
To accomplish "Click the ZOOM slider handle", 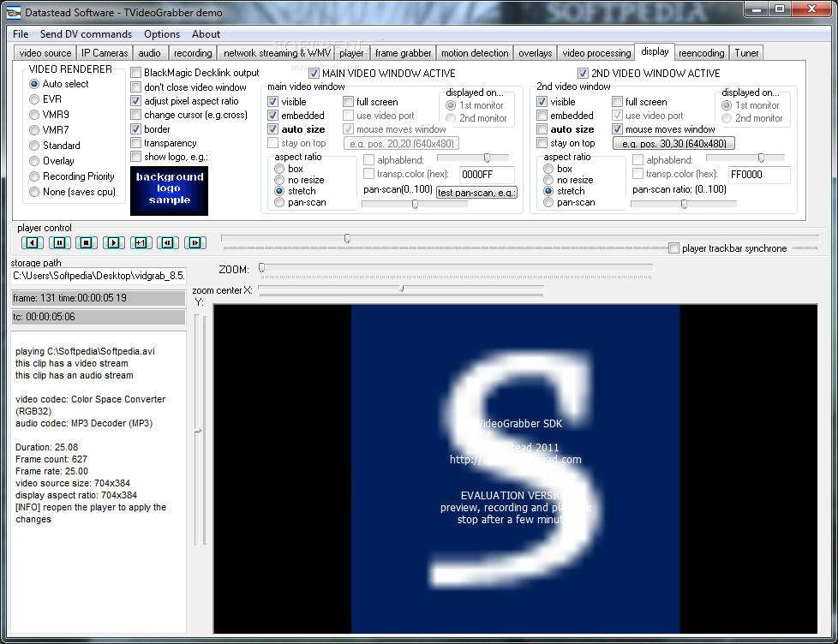I will (x=262, y=268).
